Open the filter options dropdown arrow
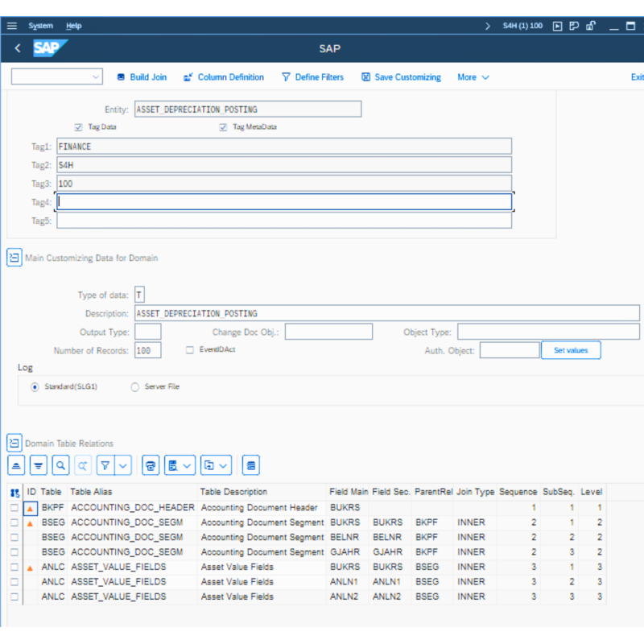This screenshot has width=644, height=644. [123, 465]
